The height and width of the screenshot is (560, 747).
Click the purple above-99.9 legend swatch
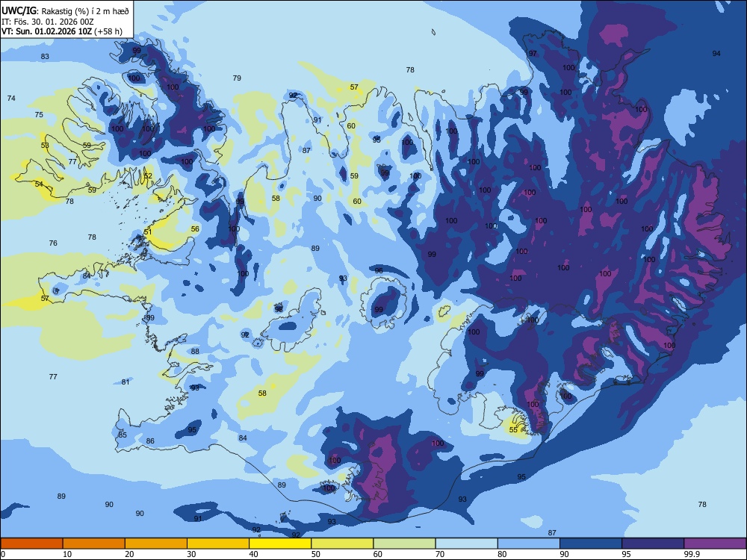click(x=715, y=544)
